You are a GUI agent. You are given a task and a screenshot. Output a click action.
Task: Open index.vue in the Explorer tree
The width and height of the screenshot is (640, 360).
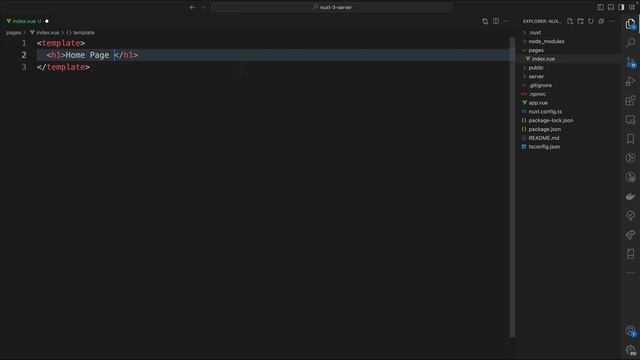tap(543, 59)
